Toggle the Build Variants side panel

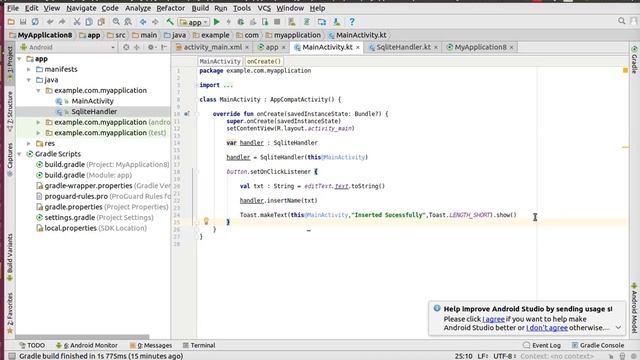pos(10,257)
